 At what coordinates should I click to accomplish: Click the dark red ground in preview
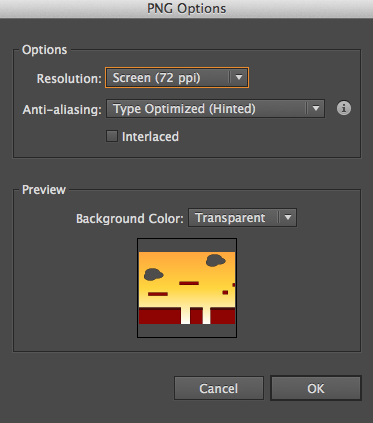pos(159,316)
